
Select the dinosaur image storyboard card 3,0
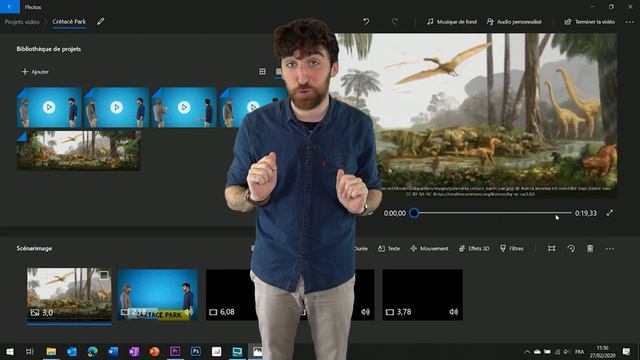(69, 294)
